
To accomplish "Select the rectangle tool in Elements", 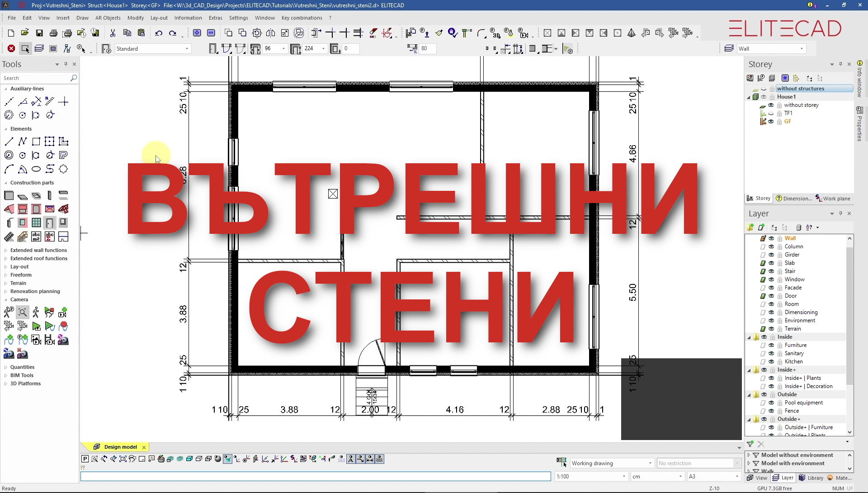I will click(x=36, y=142).
